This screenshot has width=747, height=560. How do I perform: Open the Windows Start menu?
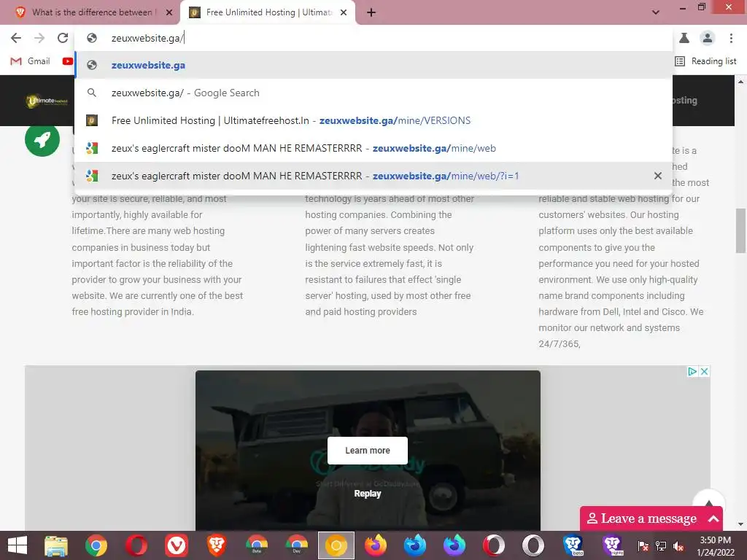pos(18,545)
